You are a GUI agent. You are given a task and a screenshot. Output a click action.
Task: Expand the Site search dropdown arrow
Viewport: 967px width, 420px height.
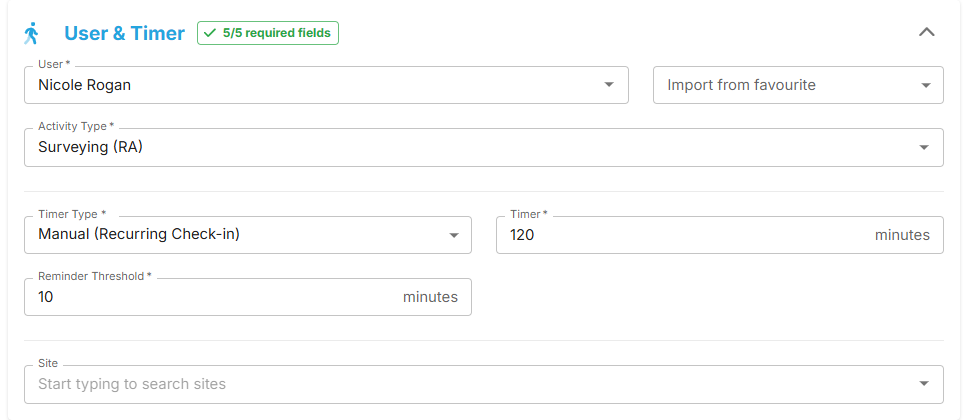(924, 384)
